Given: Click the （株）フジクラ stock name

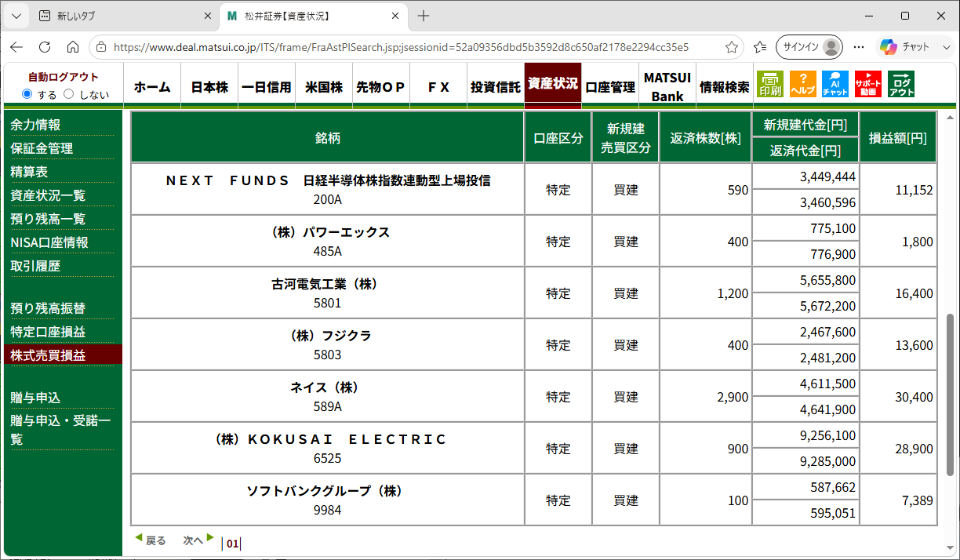Looking at the screenshot, I should pyautogui.click(x=327, y=336).
